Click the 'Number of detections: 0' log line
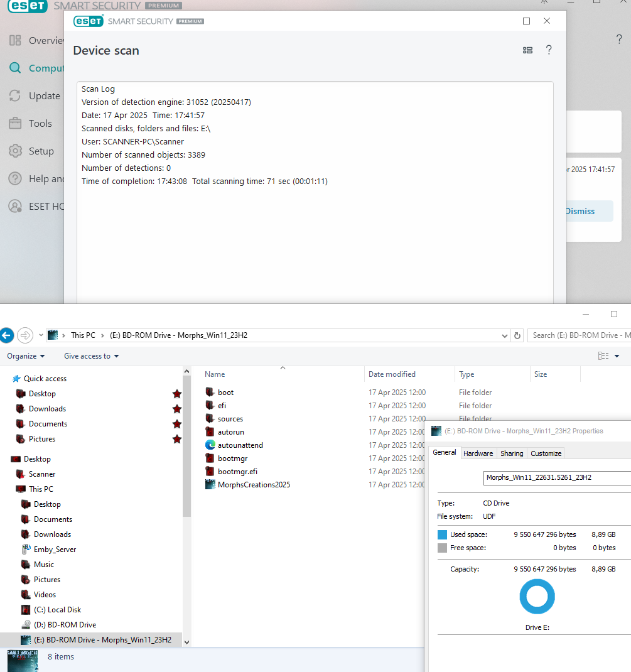631x672 pixels. 126,168
